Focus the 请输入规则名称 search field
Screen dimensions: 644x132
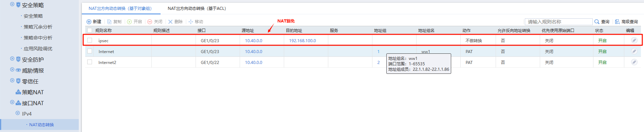pyautogui.click(x=558, y=22)
